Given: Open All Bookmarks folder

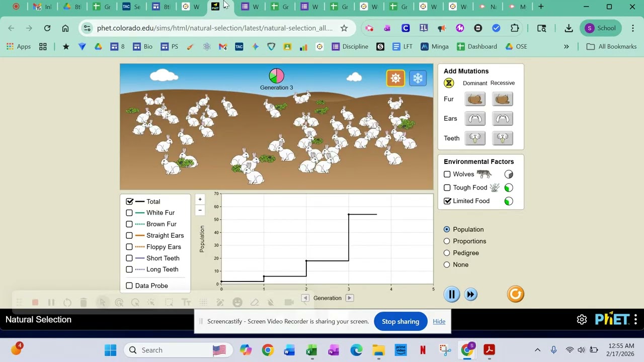Looking at the screenshot, I should pos(612,46).
